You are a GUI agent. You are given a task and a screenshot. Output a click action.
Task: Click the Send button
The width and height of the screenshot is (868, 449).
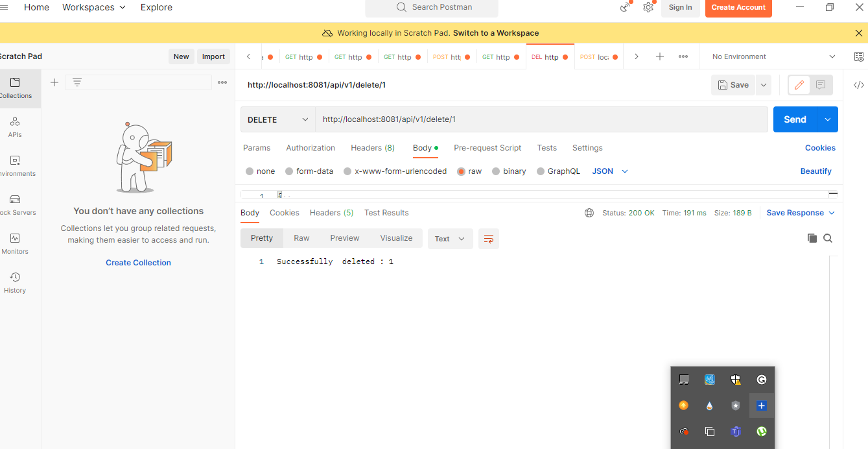[x=795, y=119]
